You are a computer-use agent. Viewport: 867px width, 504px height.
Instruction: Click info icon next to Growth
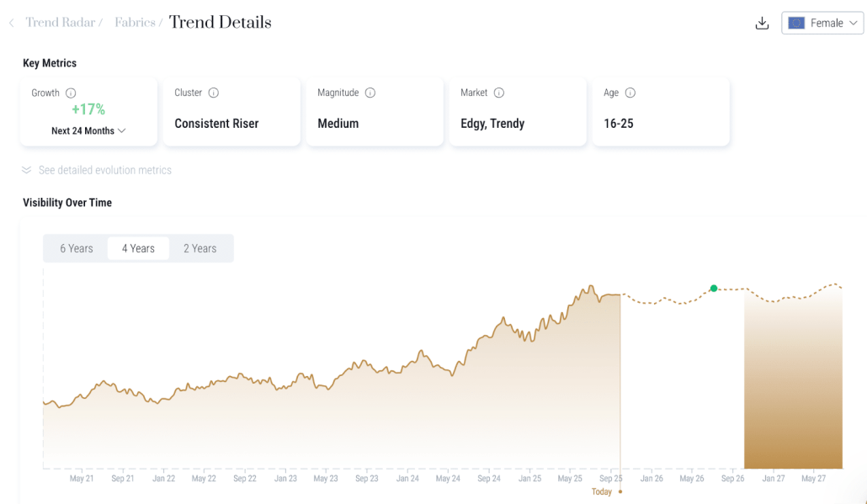point(71,93)
